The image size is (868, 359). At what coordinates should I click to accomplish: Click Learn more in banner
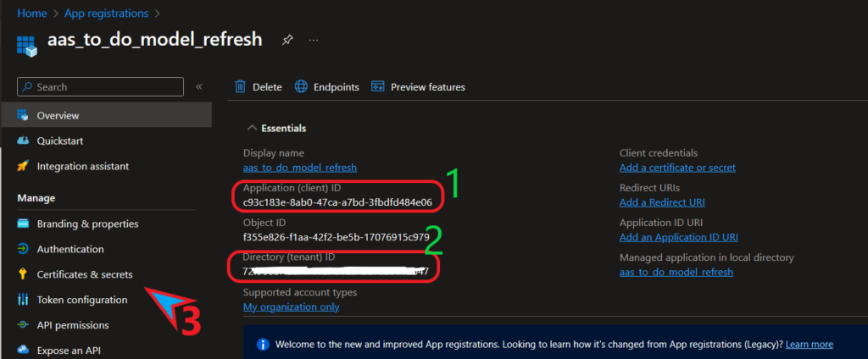point(809,344)
